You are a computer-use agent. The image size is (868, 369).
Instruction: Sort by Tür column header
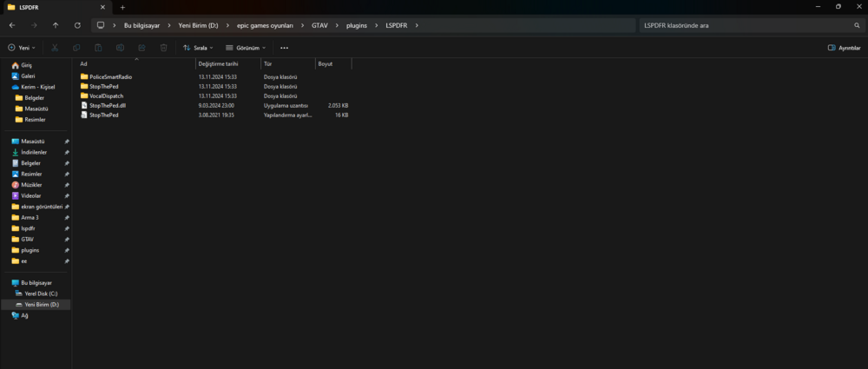click(x=288, y=63)
